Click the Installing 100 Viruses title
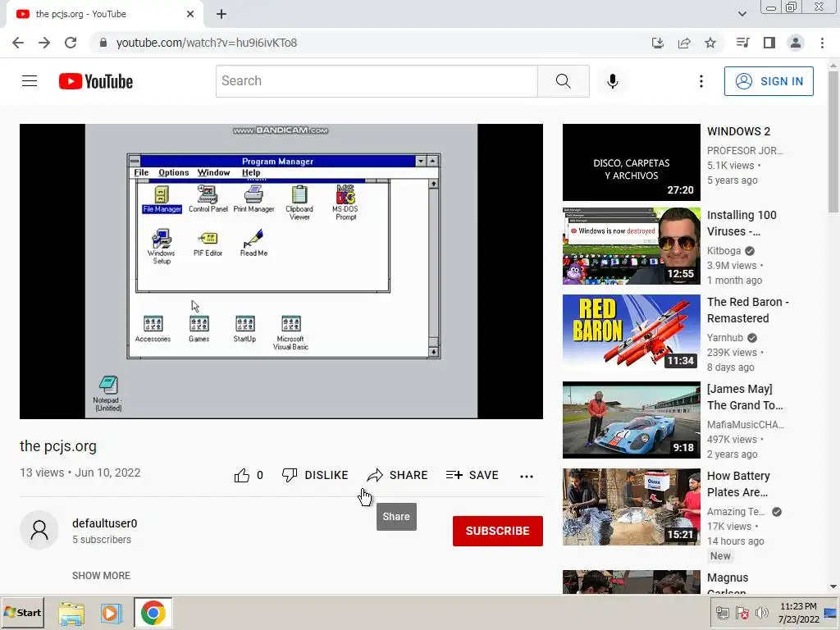Viewport: 840px width, 630px height. pyautogui.click(x=742, y=223)
